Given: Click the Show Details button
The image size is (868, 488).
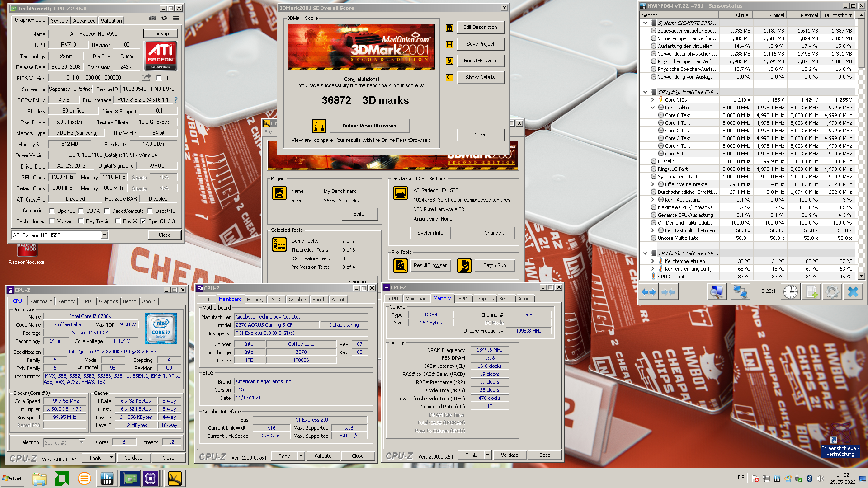Looking at the screenshot, I should click(480, 78).
